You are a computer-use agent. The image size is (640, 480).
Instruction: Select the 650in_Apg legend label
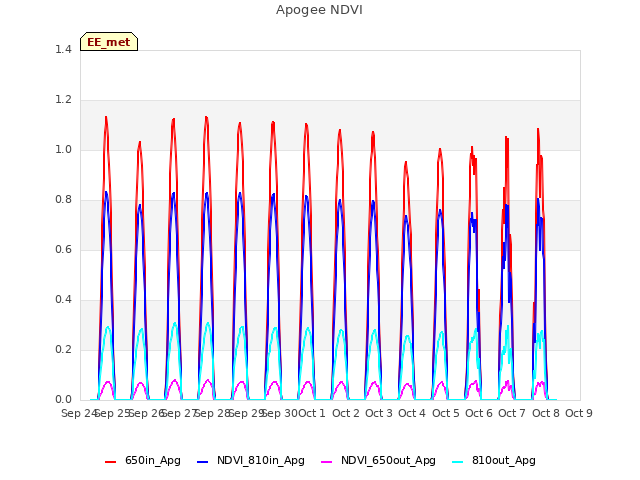point(153,461)
